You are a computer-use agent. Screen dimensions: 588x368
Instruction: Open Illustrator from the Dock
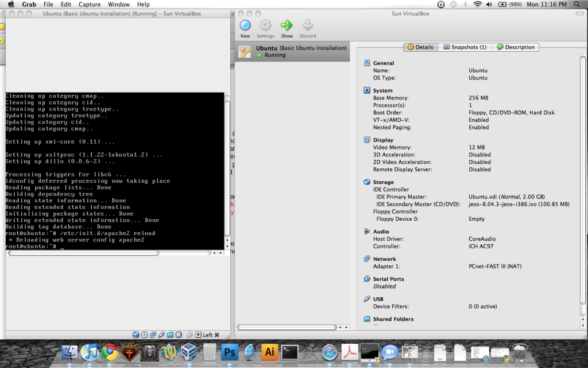(270, 352)
